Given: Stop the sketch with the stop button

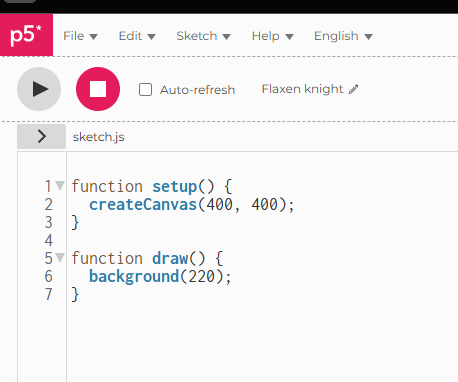Looking at the screenshot, I should coord(98,89).
